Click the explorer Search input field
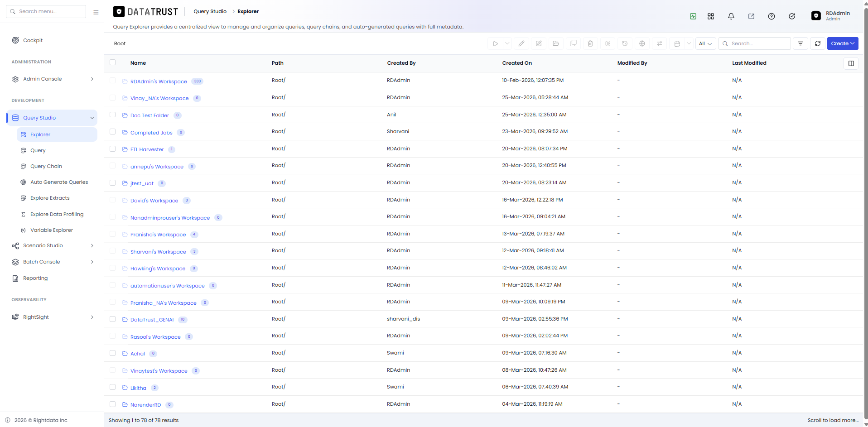 point(755,43)
